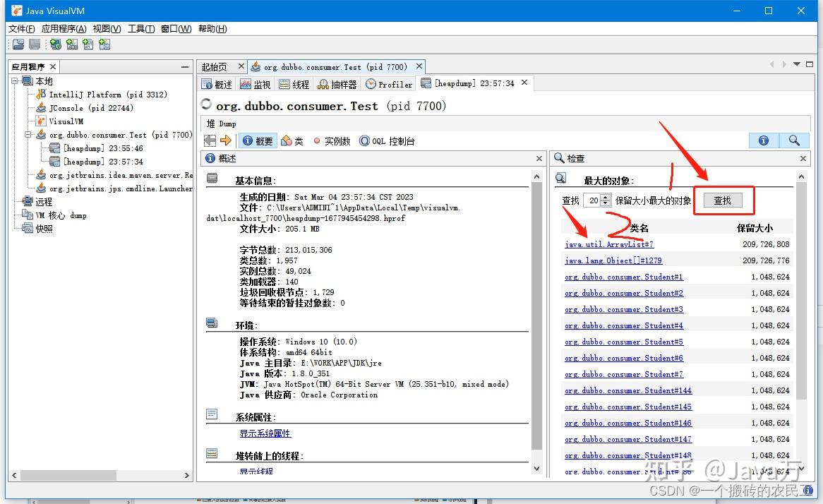Add a remote host via the toolbar icon

[55, 44]
